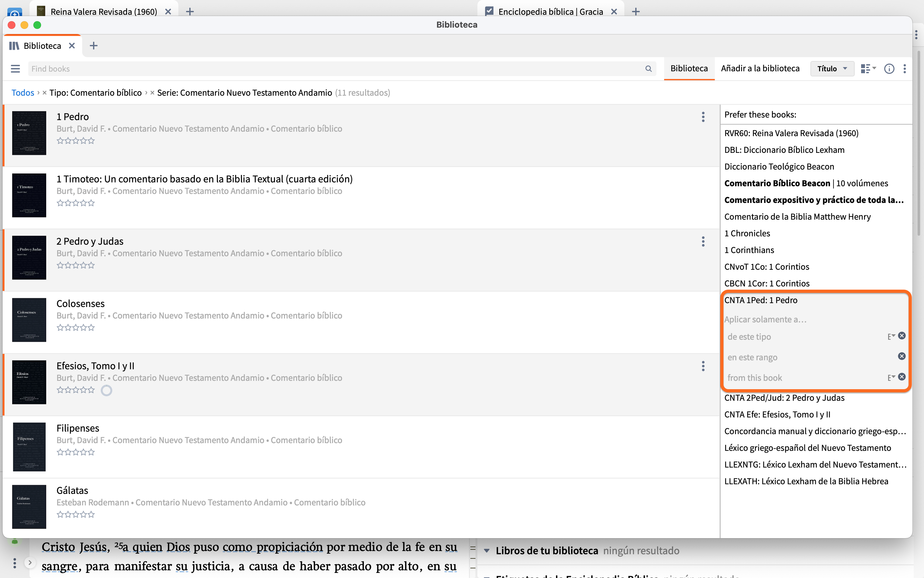This screenshot has height=578, width=924.
Task: Open the Filipenses book title
Action: pyautogui.click(x=78, y=428)
